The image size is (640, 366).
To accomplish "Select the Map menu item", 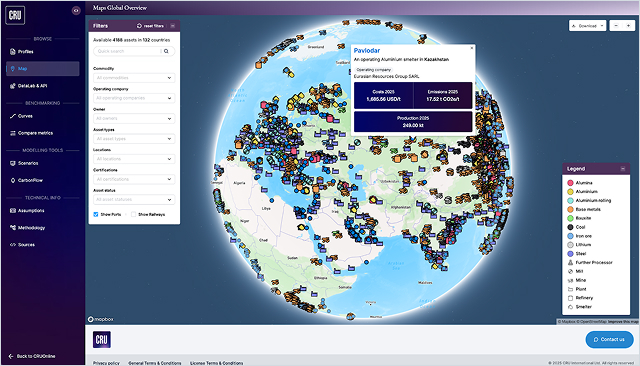I will pyautogui.click(x=43, y=69).
